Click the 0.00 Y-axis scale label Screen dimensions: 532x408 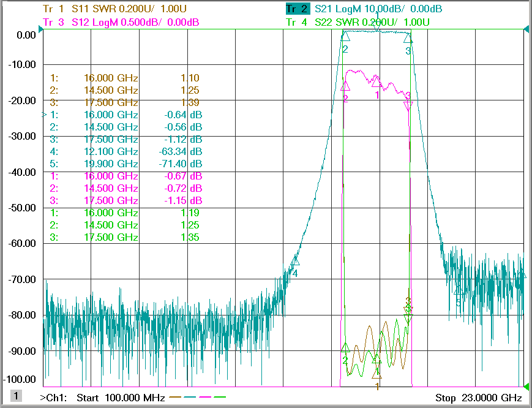(26, 36)
